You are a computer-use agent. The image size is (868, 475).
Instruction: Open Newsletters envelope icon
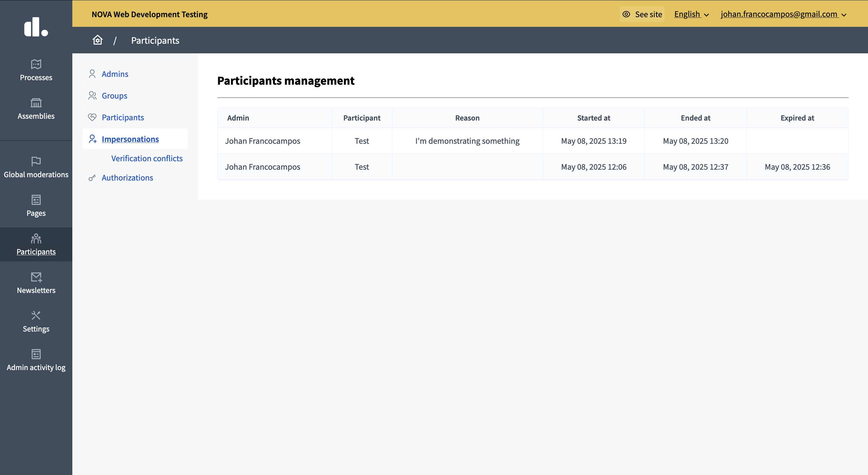(36, 277)
